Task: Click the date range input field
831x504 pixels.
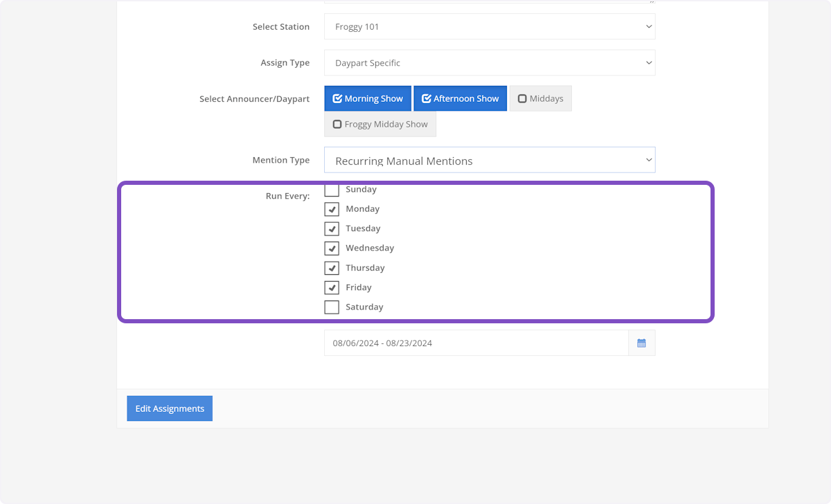Action: tap(476, 343)
